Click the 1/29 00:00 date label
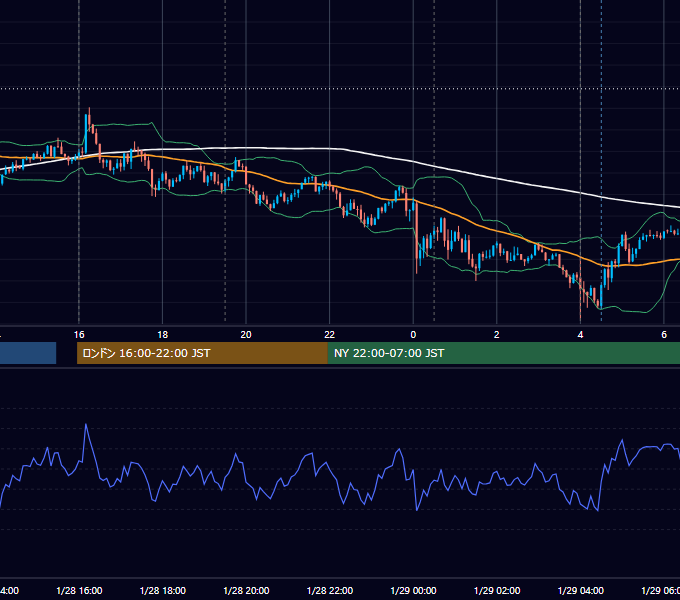Screen dimensions: 680x600 point(413,590)
